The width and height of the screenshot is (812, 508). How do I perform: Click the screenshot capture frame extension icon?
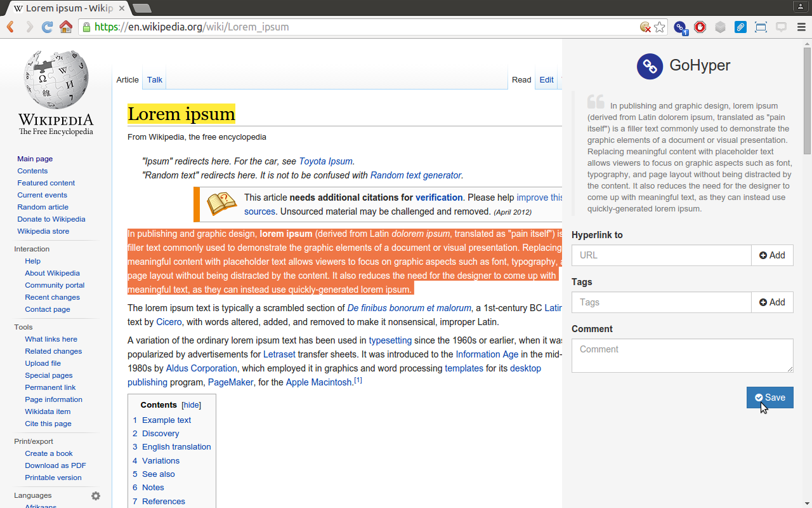(x=761, y=27)
